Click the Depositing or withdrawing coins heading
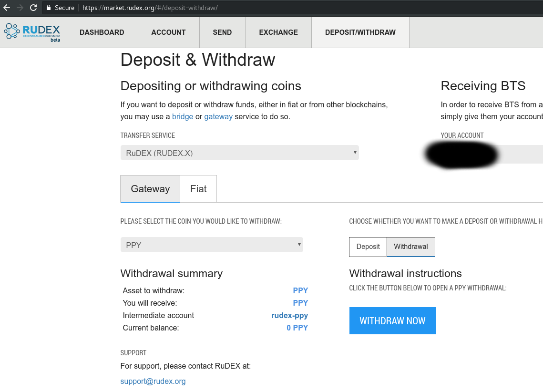The height and width of the screenshot is (392, 543). pos(211,86)
